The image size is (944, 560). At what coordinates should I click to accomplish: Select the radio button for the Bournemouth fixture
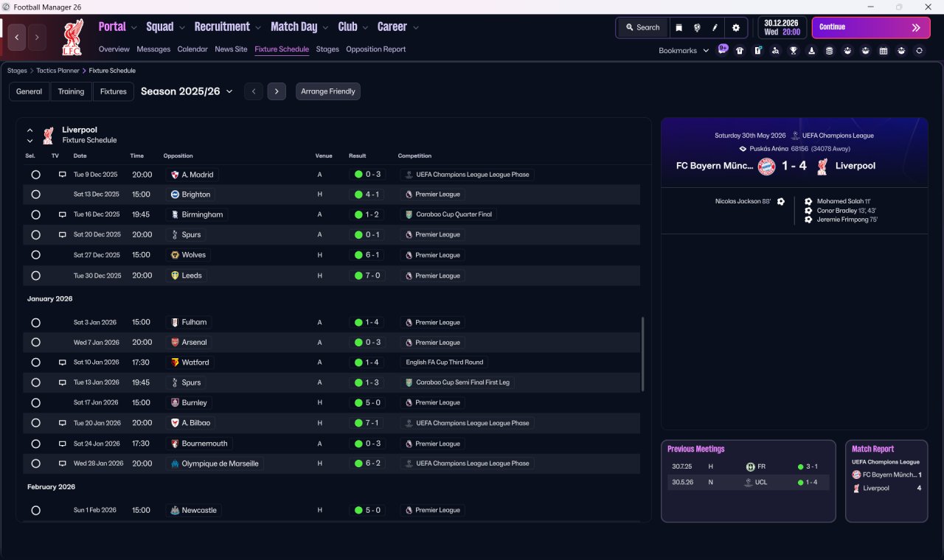tap(35, 444)
